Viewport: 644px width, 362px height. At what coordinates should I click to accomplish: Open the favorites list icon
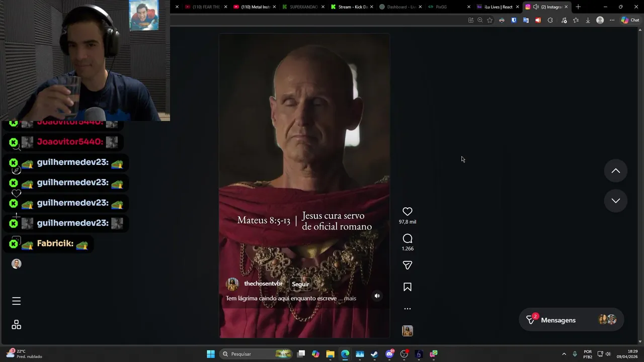click(576, 20)
